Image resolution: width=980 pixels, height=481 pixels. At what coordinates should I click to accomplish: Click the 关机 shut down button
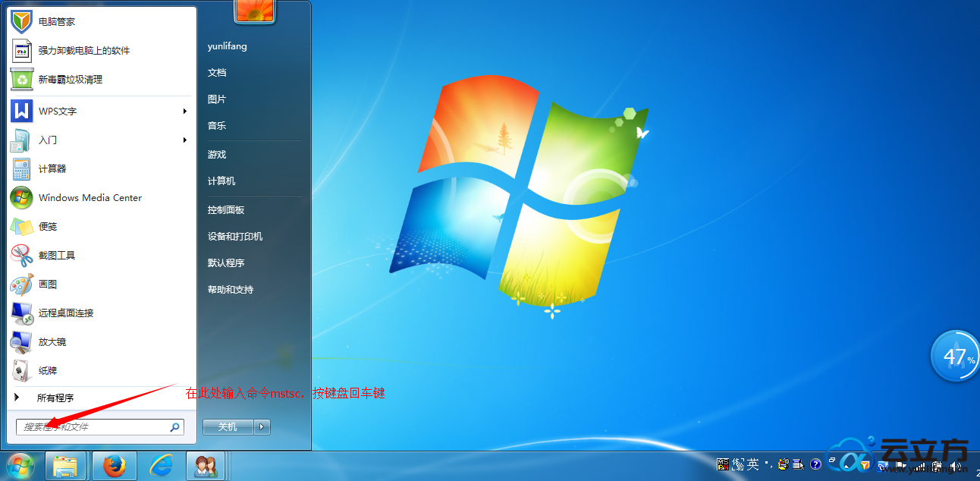tap(228, 427)
